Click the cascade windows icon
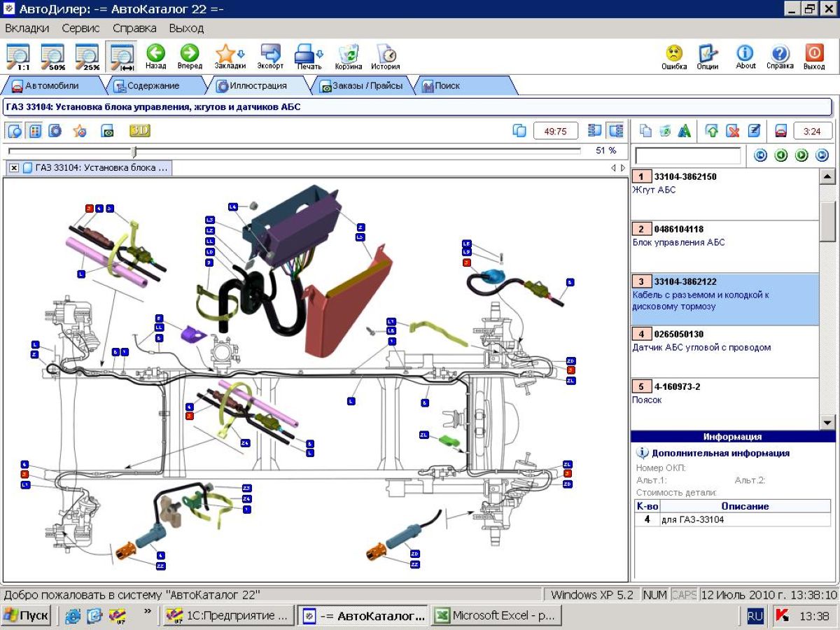The image size is (840, 630). click(519, 131)
